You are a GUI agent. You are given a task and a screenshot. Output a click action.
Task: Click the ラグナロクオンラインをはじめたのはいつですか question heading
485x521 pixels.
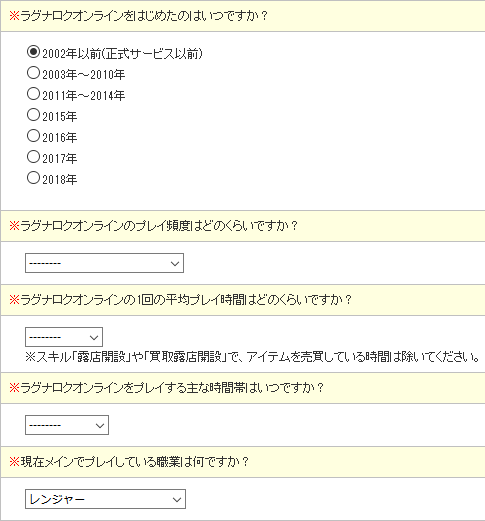(138, 16)
